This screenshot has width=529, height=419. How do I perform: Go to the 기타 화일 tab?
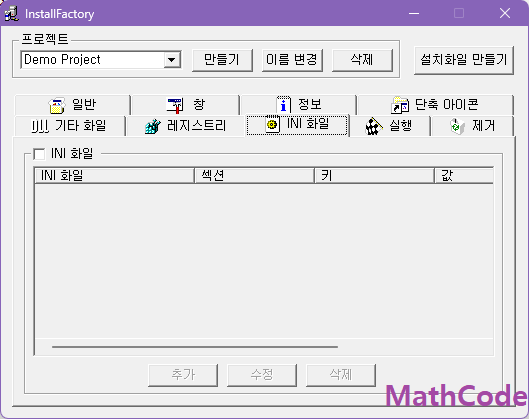pos(69,126)
